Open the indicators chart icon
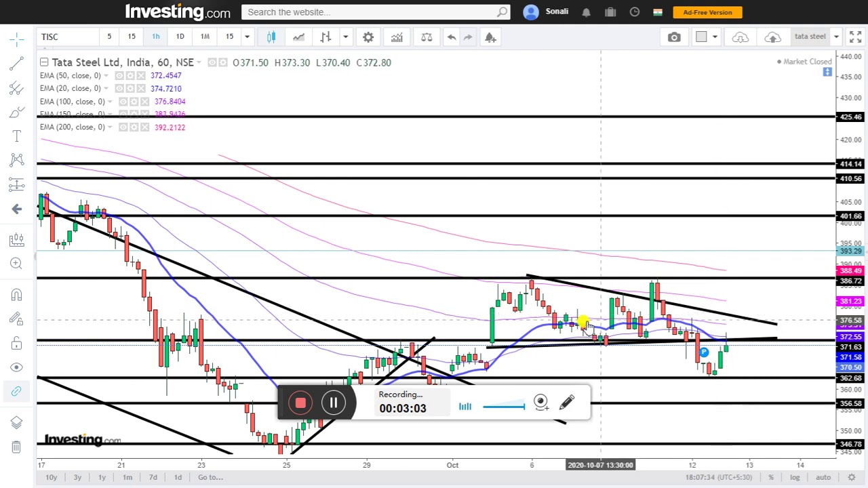The image size is (868, 488). tap(397, 37)
